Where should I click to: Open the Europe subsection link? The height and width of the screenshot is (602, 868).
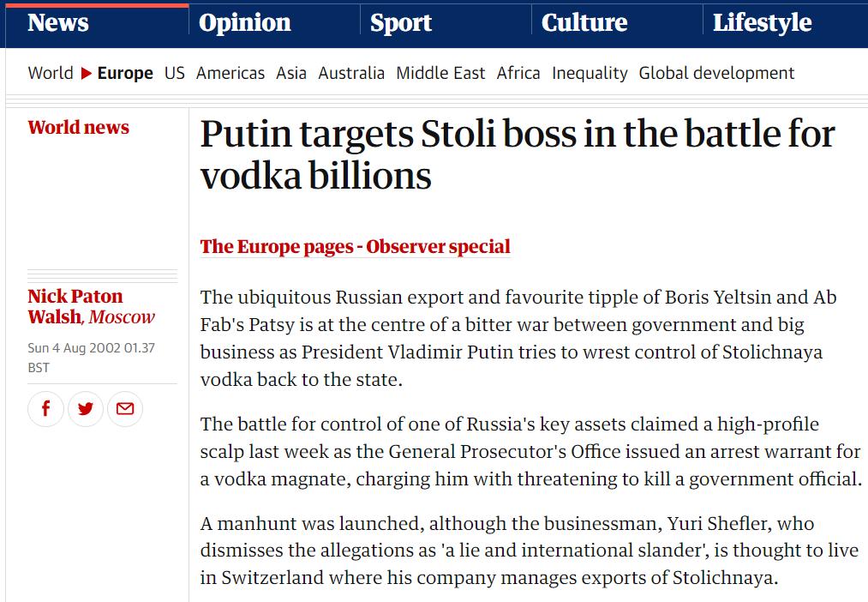click(x=125, y=74)
